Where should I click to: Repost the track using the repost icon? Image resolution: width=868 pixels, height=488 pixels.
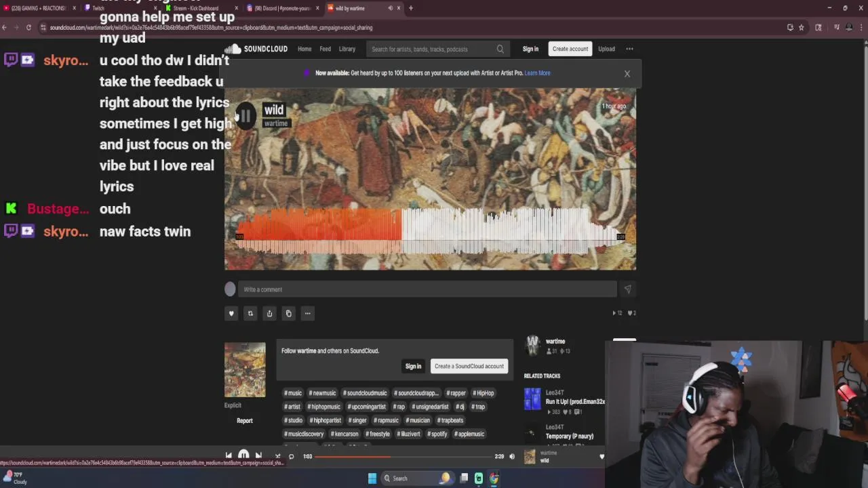[x=250, y=313]
